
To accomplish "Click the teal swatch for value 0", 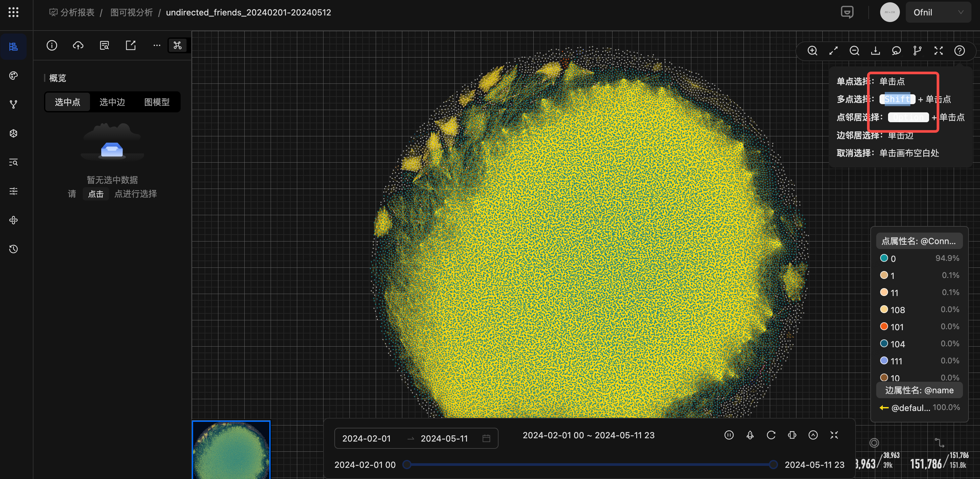I will [x=884, y=258].
